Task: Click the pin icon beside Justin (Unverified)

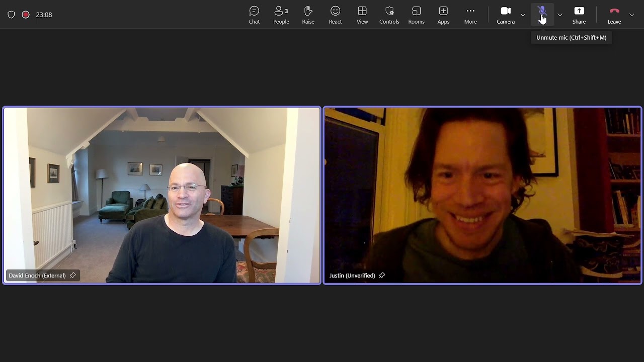Action: coord(382,276)
